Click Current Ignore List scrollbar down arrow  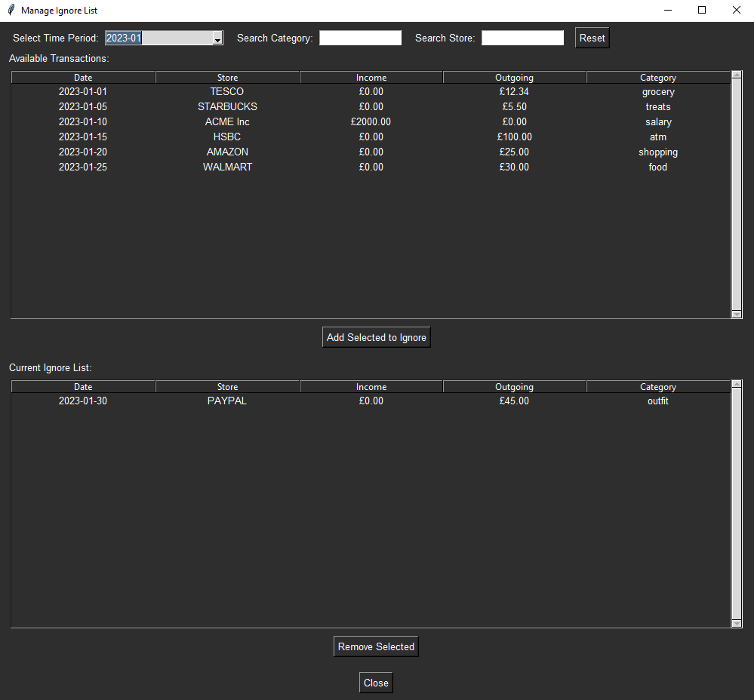(736, 624)
